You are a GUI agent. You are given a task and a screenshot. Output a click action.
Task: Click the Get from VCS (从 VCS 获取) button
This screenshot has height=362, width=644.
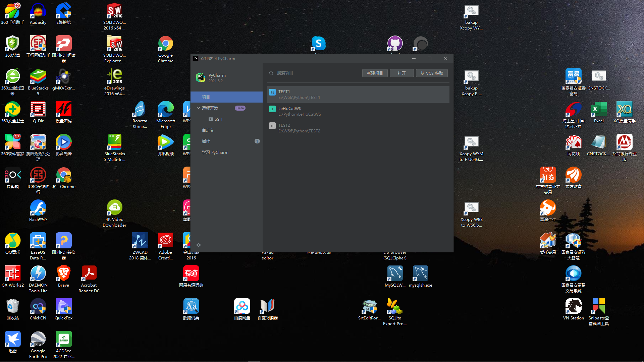pos(432,73)
